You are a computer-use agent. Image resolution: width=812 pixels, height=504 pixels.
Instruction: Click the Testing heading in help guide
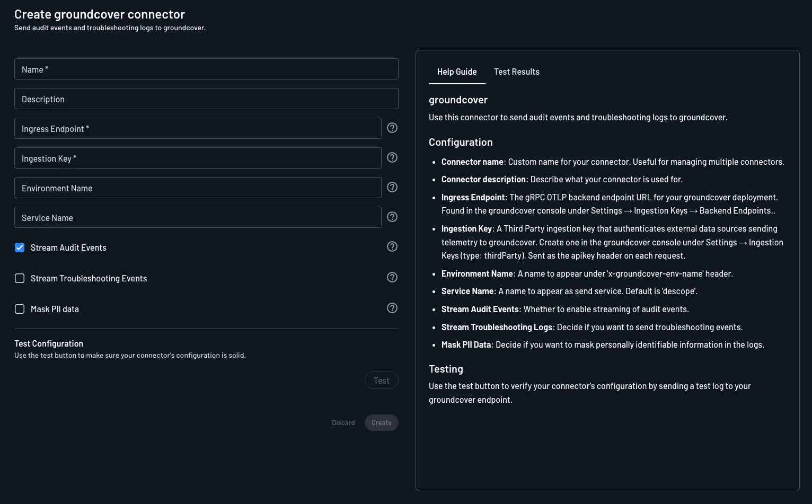coord(446,369)
